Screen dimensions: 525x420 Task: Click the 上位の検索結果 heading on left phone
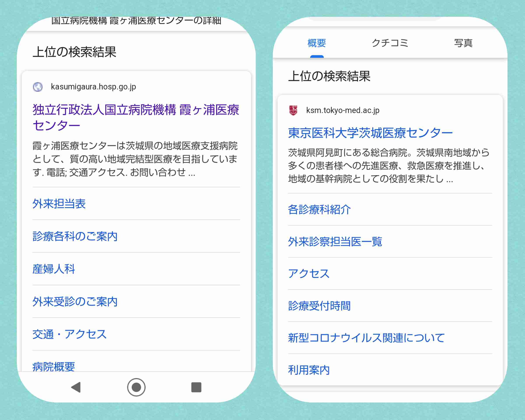pyautogui.click(x=74, y=52)
